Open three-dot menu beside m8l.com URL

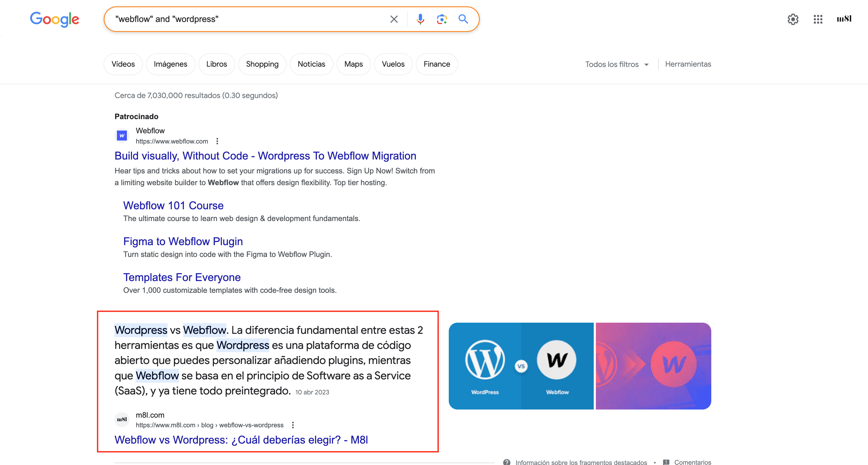click(x=293, y=425)
